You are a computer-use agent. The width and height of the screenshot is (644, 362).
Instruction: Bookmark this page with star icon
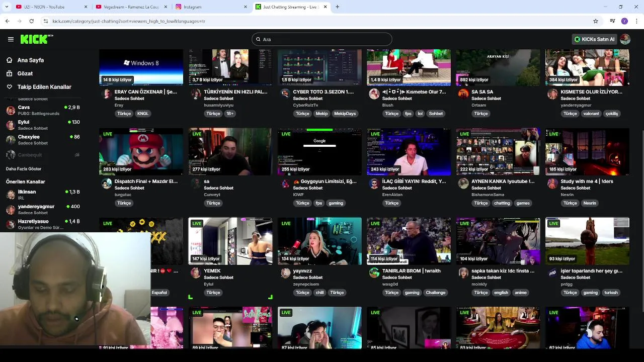pos(596,21)
